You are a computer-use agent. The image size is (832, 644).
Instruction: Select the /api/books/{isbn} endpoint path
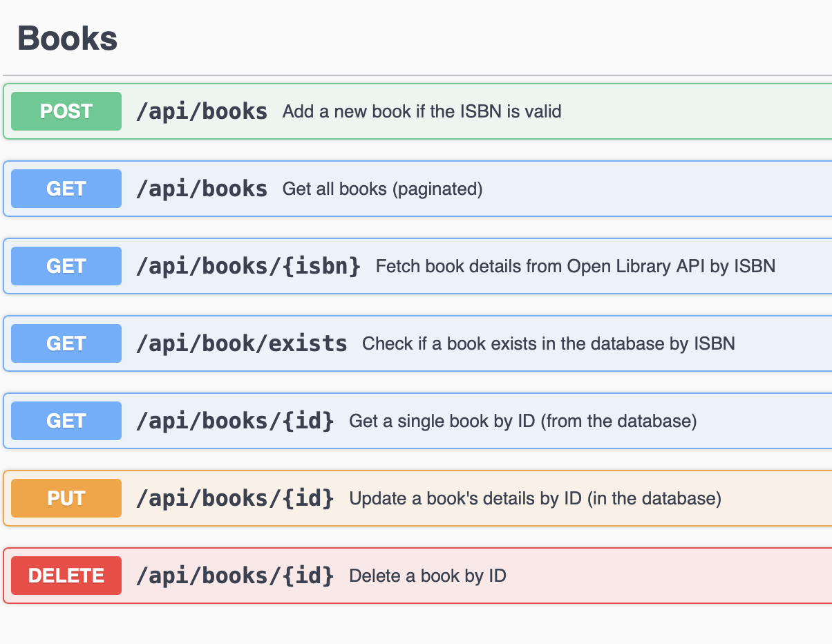[x=248, y=266]
